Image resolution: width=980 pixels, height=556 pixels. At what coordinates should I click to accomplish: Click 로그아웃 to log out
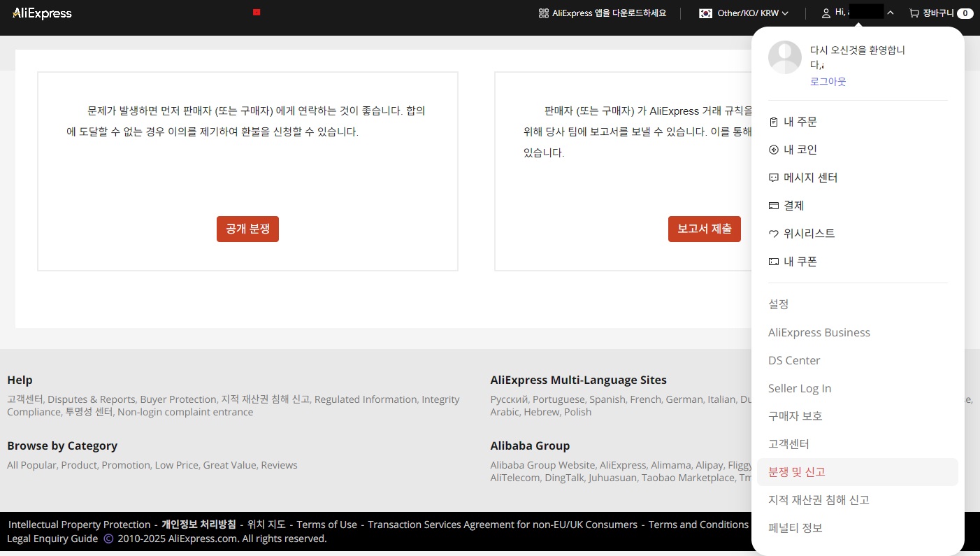pos(828,82)
